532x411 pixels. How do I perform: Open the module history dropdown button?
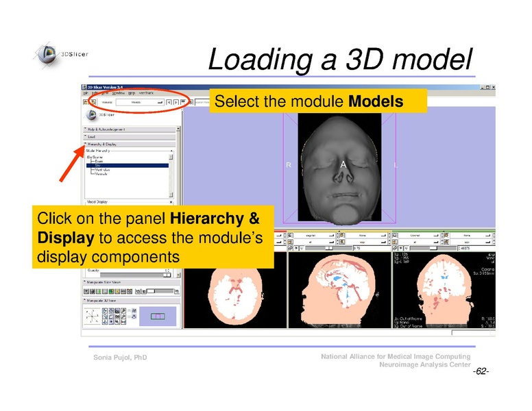coord(183,102)
